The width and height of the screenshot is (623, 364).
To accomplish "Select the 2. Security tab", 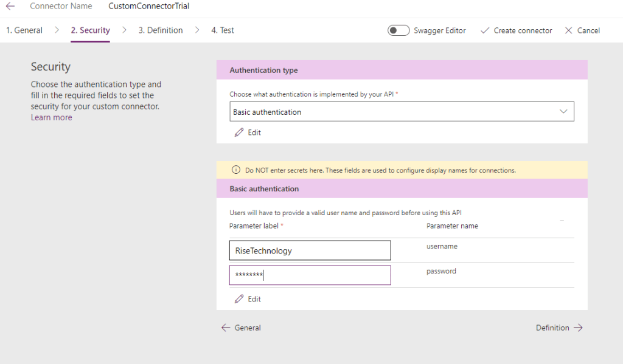I will [90, 30].
